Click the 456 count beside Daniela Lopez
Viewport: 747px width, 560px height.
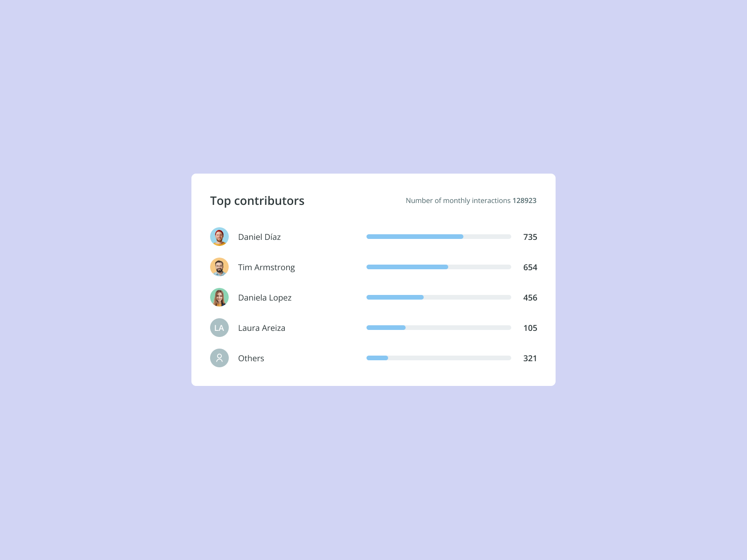click(x=530, y=297)
